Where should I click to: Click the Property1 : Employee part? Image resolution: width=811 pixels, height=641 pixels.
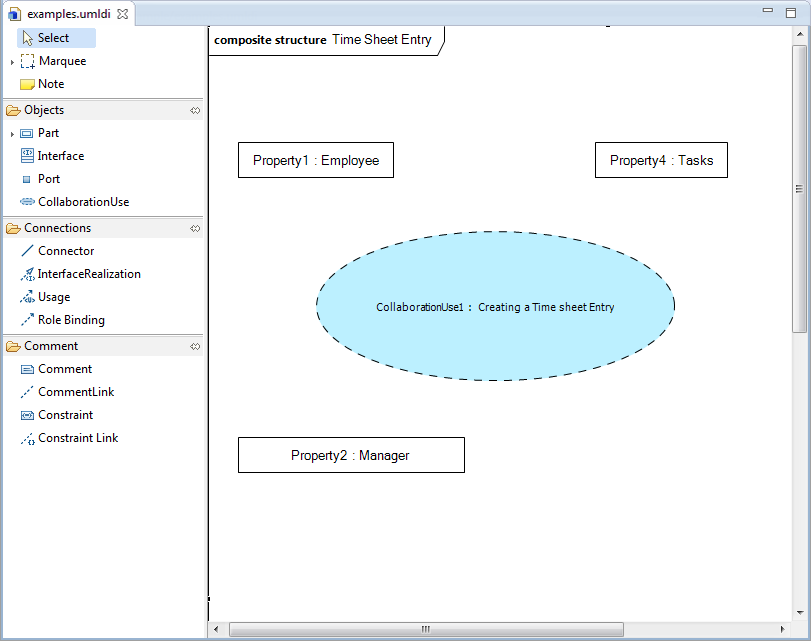315,160
